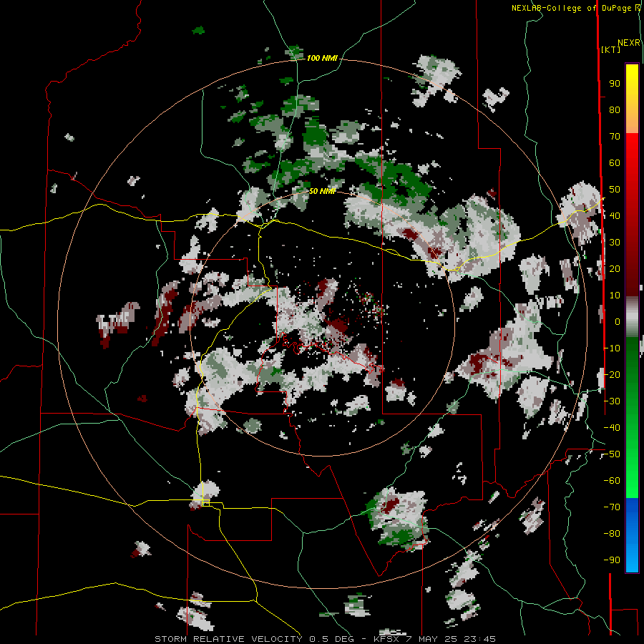
Task: Click the 90 value on the velocity scale
Action: tap(615, 84)
